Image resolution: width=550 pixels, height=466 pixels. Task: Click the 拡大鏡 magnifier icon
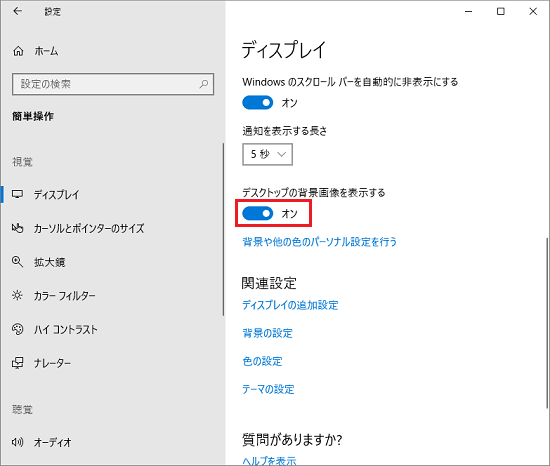click(18, 262)
